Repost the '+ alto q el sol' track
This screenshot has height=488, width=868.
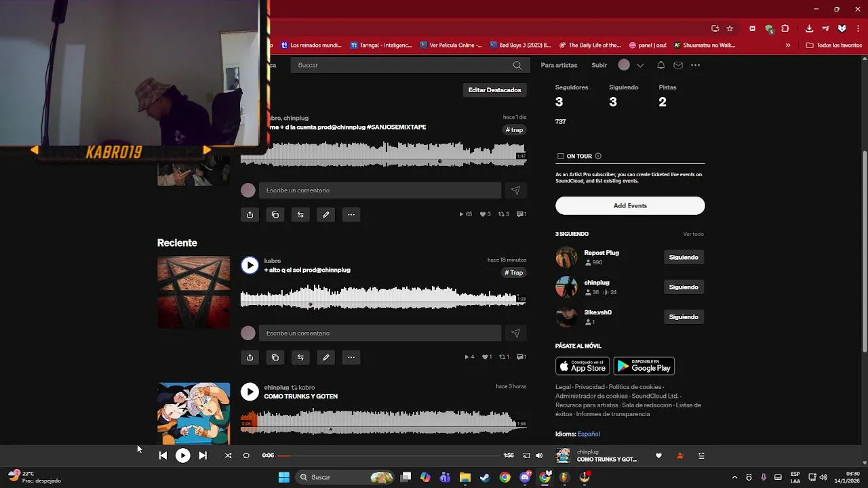tap(300, 357)
